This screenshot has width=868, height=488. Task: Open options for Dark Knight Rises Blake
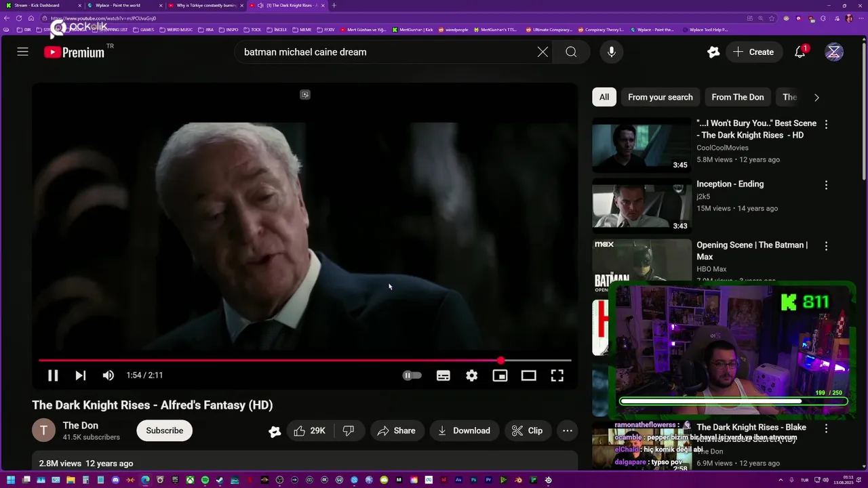pos(826,428)
